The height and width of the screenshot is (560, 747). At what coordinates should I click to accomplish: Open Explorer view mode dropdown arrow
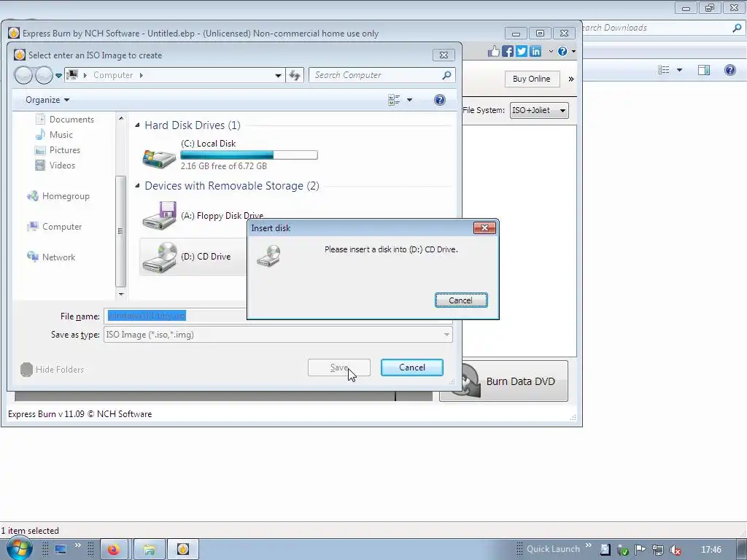(x=679, y=70)
